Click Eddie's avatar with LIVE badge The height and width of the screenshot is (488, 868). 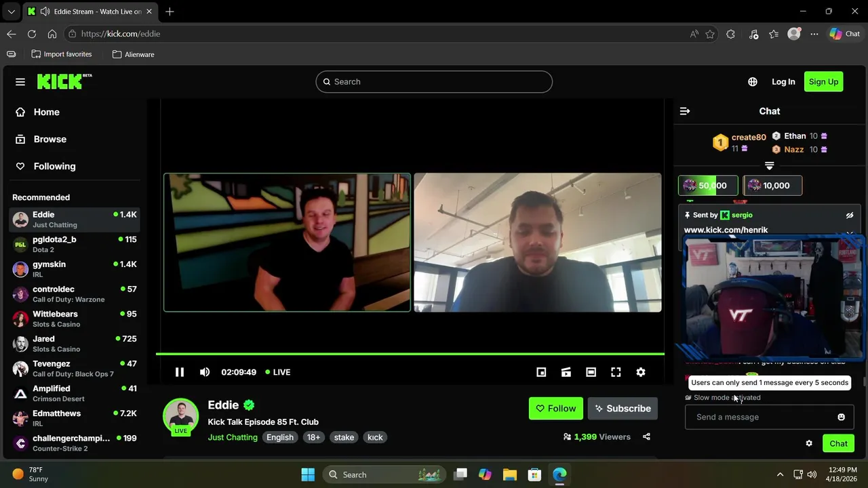[180, 415]
